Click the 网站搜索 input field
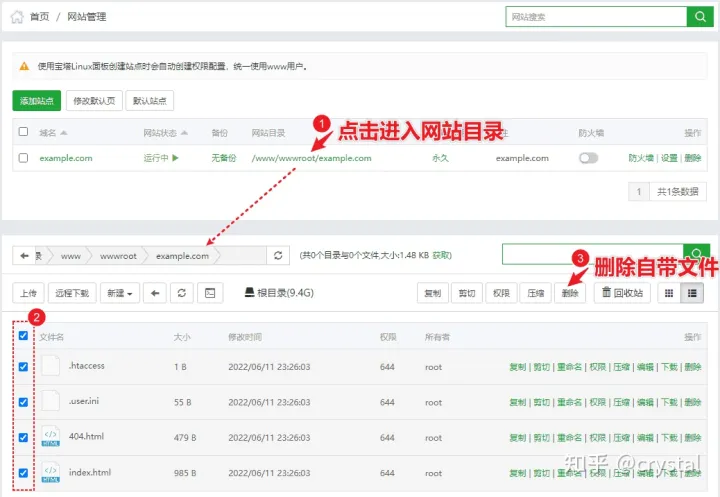 point(596,17)
